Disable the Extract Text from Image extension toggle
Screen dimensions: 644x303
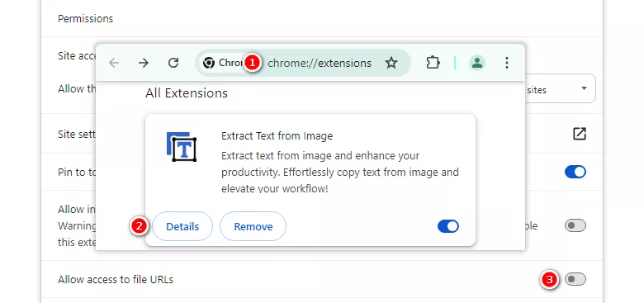(x=448, y=226)
